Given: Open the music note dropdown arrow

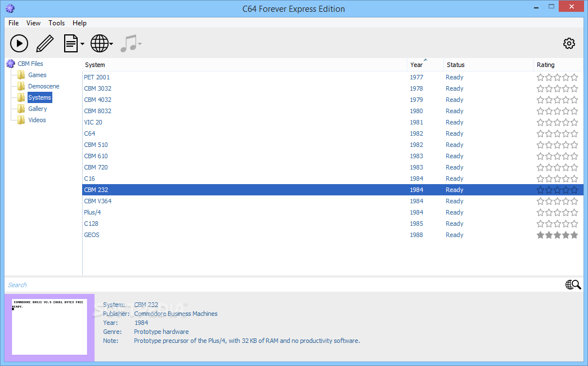Looking at the screenshot, I should (140, 44).
